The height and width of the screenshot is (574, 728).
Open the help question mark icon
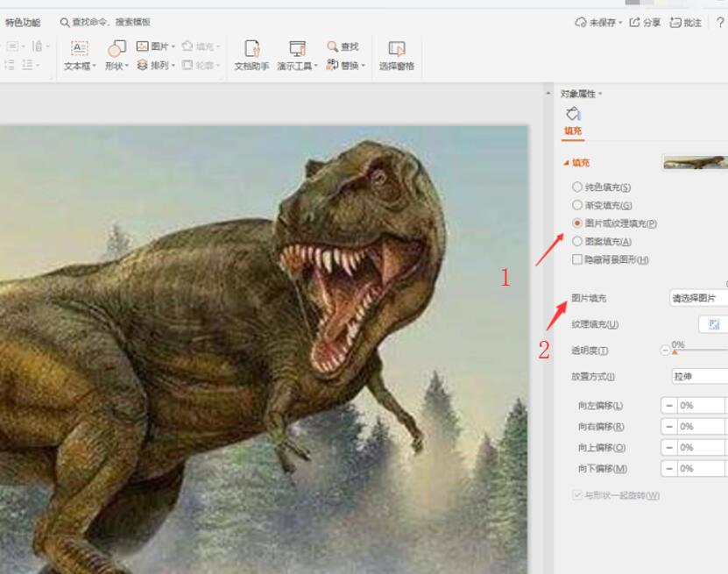click(x=720, y=22)
